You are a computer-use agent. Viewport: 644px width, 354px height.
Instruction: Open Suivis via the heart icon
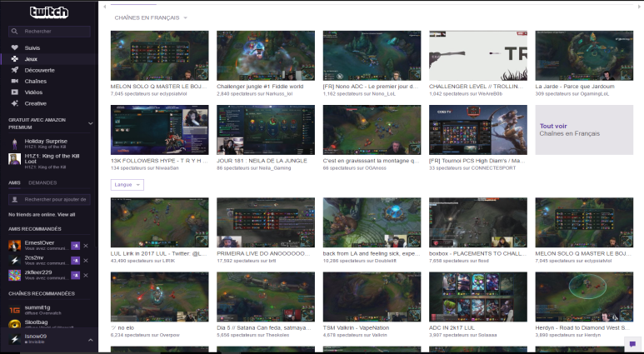(14, 47)
